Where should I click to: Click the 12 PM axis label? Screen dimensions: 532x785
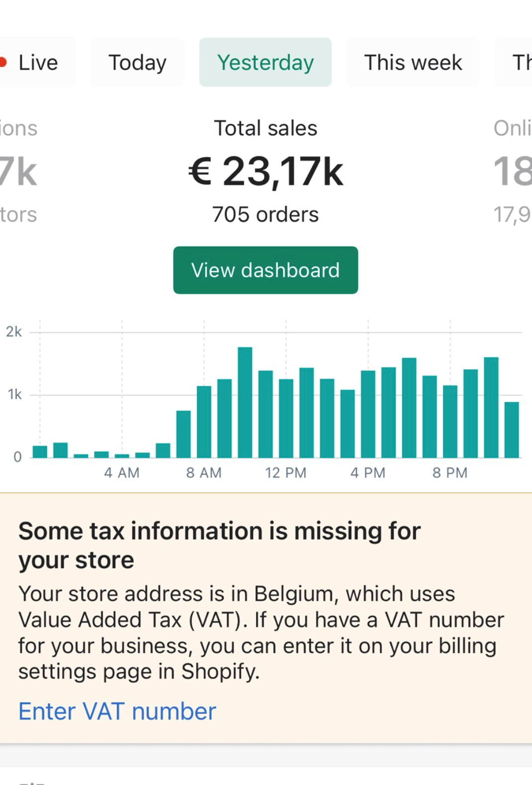coord(285,473)
